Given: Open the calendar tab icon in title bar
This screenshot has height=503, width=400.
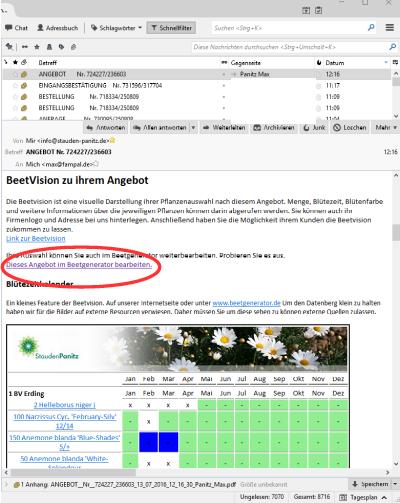Looking at the screenshot, I should [x=306, y=10].
